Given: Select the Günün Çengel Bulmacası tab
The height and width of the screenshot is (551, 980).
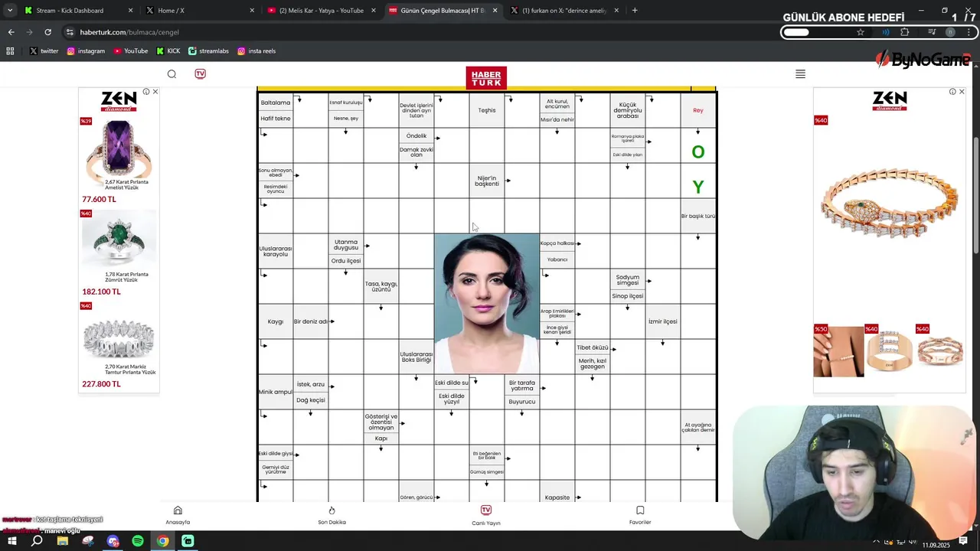Looking at the screenshot, I should [x=443, y=11].
